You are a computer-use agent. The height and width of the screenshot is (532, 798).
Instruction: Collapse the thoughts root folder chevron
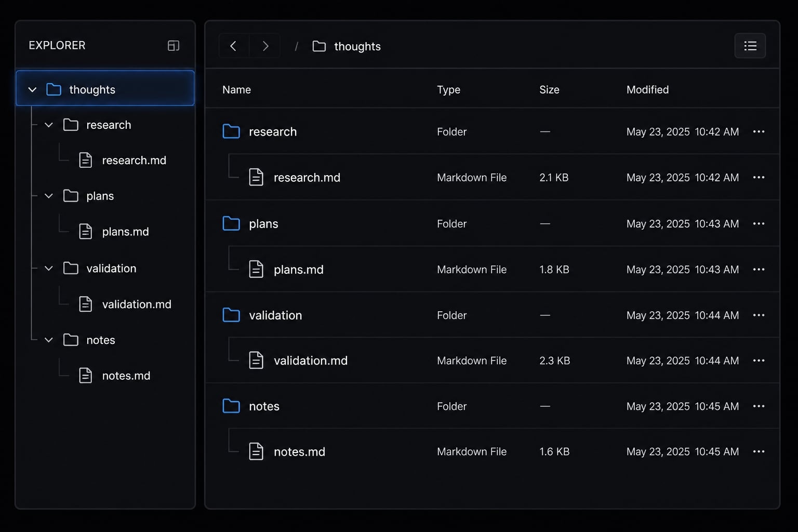click(32, 89)
